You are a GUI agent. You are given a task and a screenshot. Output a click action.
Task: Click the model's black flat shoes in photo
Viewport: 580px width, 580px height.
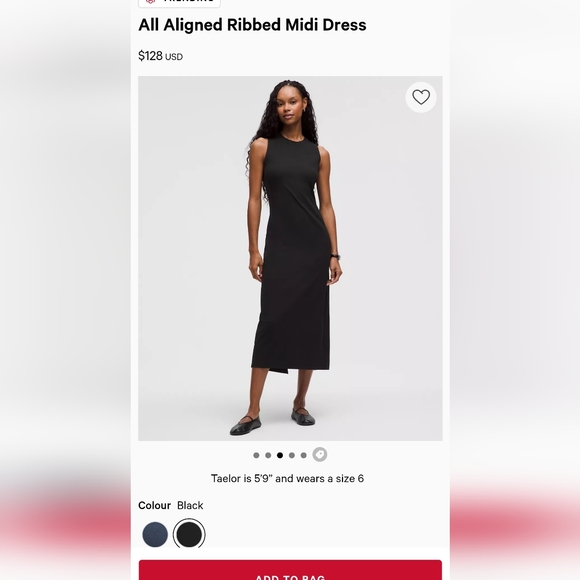pos(273,422)
